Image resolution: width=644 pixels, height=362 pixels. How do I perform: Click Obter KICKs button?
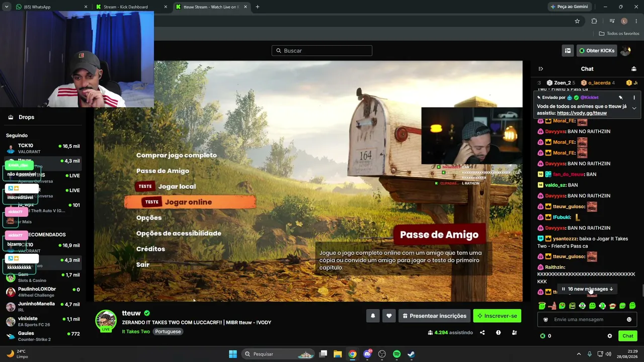click(597, 51)
